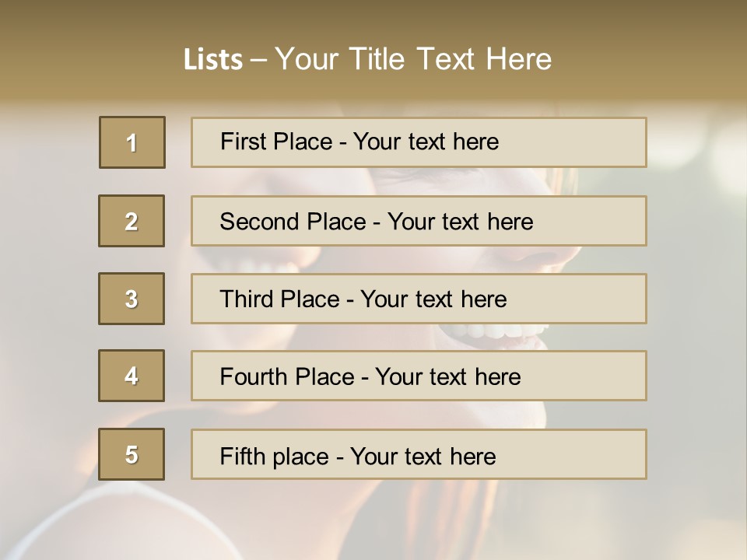747x560 pixels.
Task: Select the number 2 box
Action: 132,221
